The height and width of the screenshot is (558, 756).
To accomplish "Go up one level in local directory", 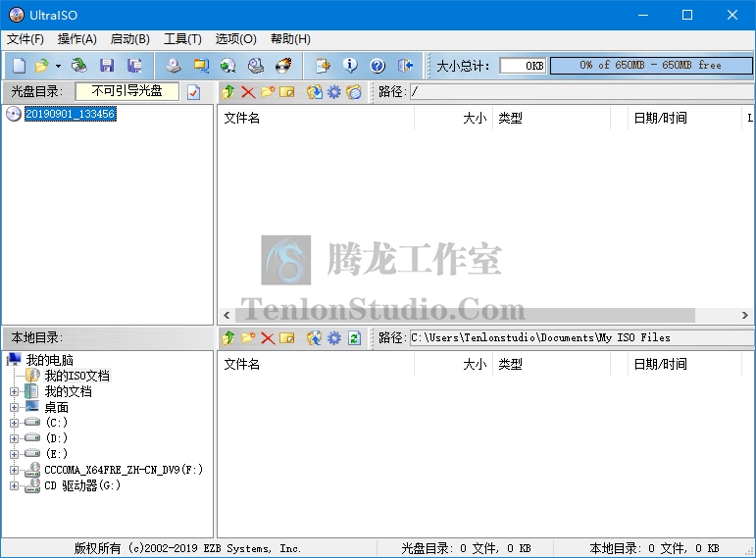I will [228, 338].
